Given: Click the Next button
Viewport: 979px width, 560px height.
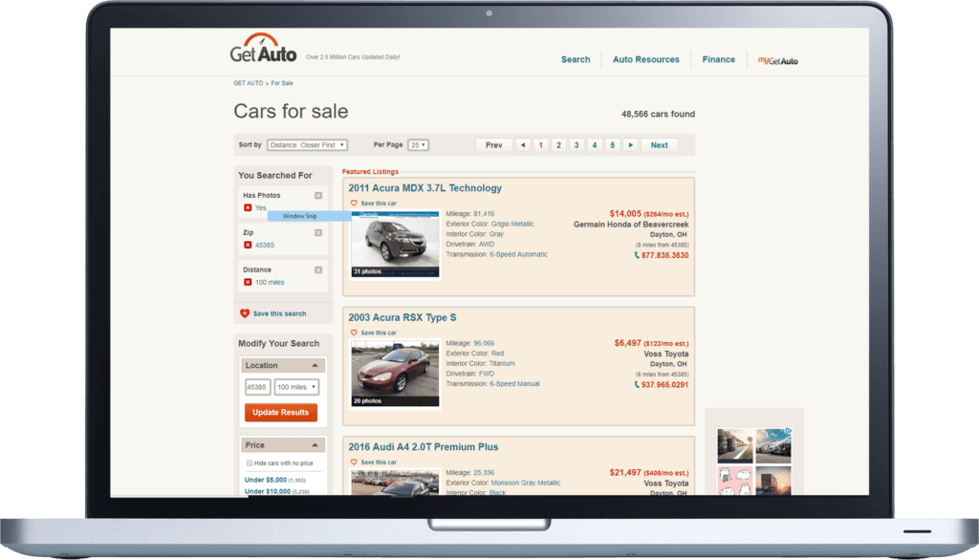Looking at the screenshot, I should coord(660,145).
